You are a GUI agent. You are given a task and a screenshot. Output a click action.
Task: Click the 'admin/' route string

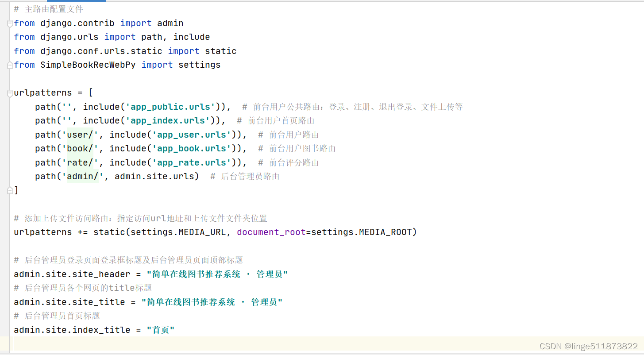click(83, 176)
